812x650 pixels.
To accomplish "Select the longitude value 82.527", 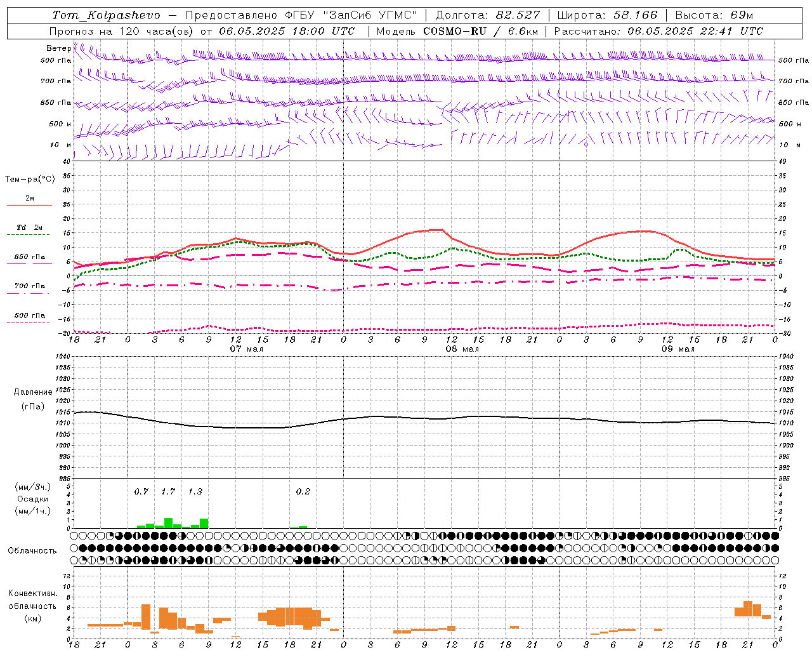I will pos(518,15).
